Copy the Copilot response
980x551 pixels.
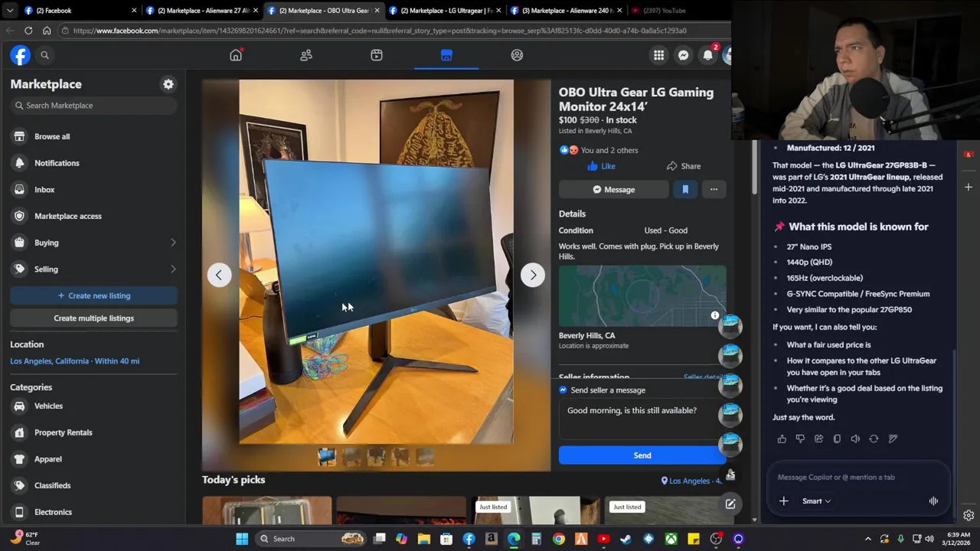point(837,439)
